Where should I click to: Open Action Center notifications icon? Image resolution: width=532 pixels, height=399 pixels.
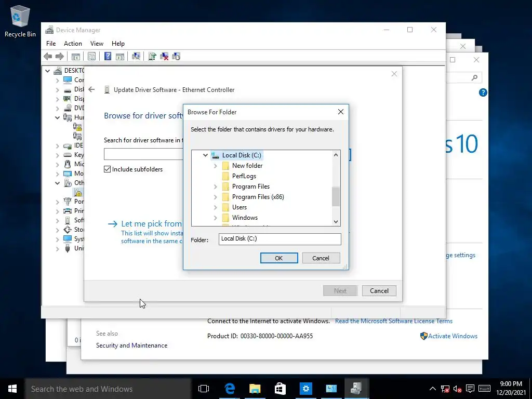[470, 389]
